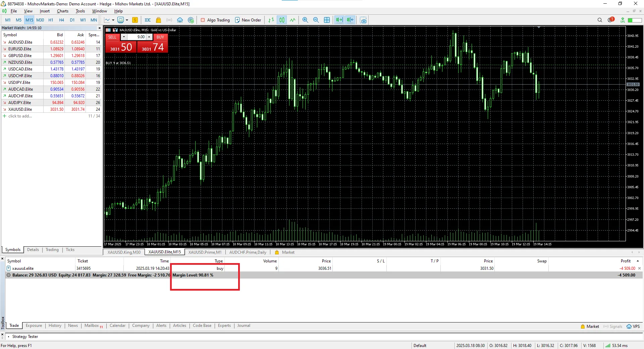Click the SELL button on chart

tap(112, 37)
